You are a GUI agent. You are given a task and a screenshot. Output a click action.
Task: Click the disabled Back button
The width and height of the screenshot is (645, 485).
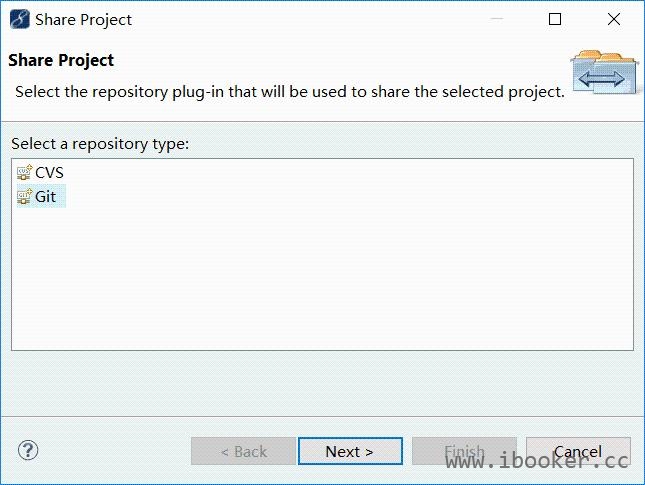coord(243,451)
